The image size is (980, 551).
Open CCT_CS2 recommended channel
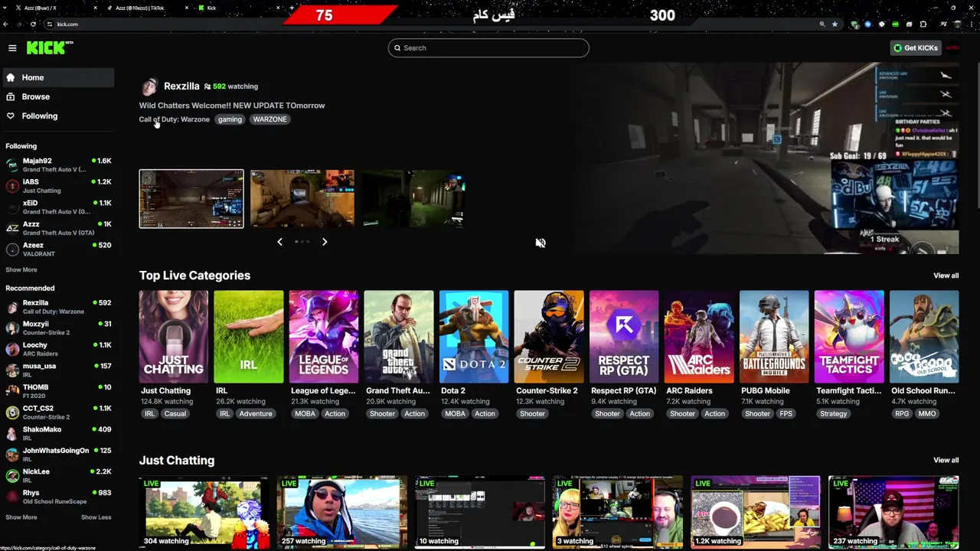tap(57, 412)
